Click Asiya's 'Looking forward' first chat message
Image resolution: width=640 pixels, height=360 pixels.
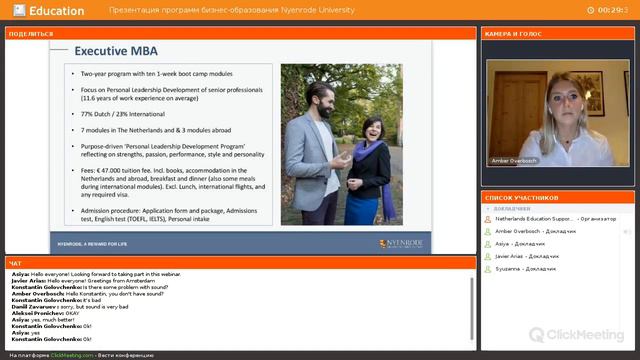pos(96,274)
